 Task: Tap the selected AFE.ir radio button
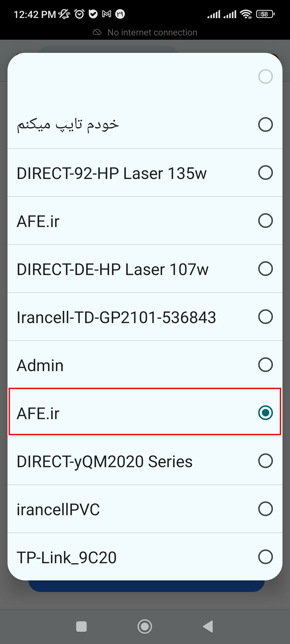click(265, 413)
